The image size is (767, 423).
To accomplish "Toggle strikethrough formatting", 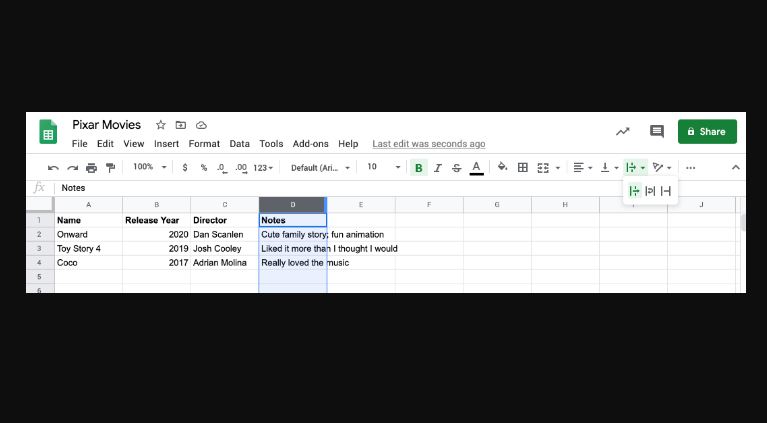I will point(456,168).
